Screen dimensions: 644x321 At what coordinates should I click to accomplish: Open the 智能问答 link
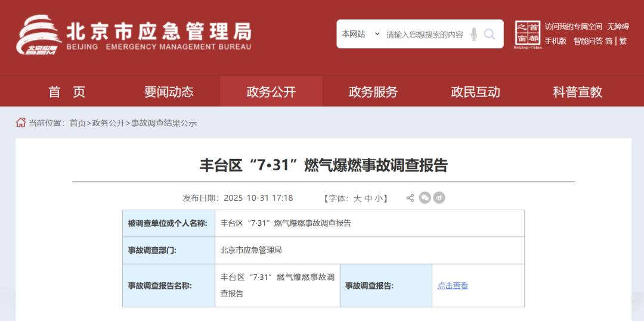click(x=588, y=41)
